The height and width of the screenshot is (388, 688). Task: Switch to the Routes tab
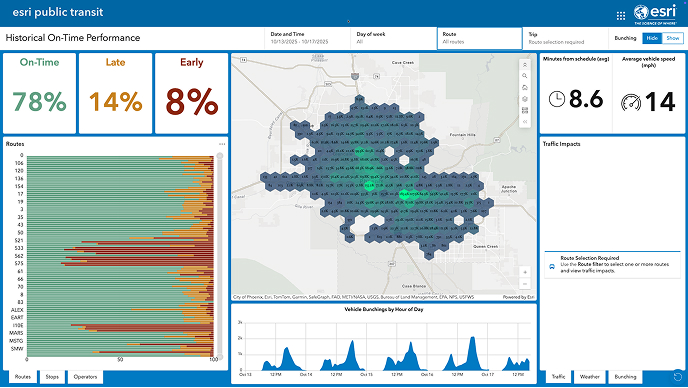[23, 377]
